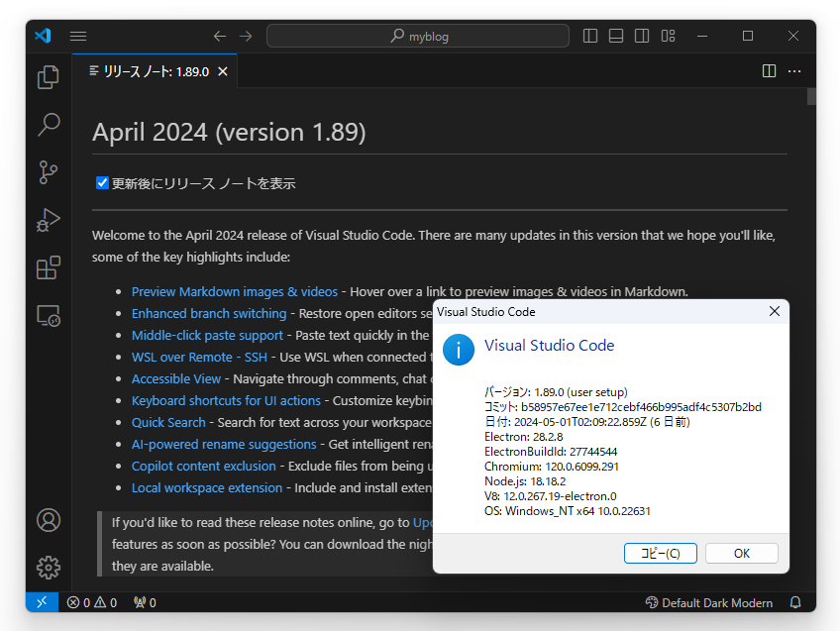Open the Source Control view
Image resolution: width=840 pixels, height=631 pixels.
click(48, 172)
